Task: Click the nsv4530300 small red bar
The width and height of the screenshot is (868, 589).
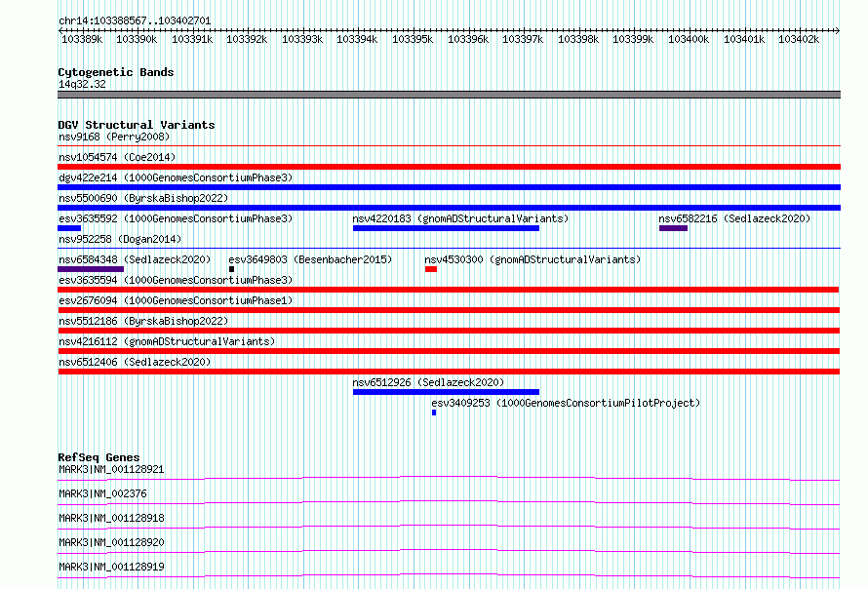Action: point(431,269)
